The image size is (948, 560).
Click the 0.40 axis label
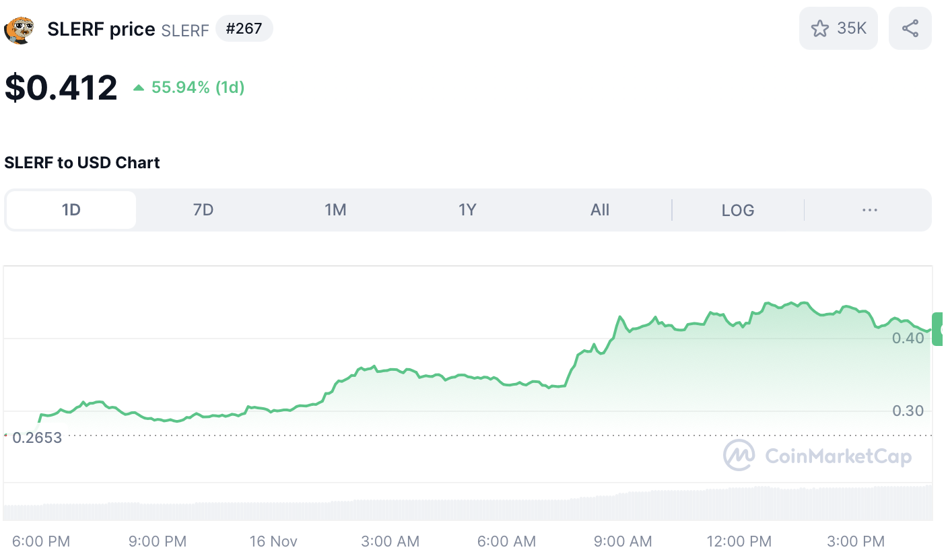[x=908, y=338]
